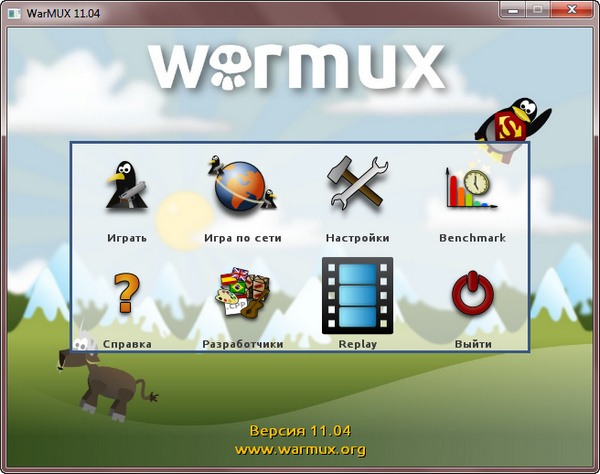Image resolution: width=600 pixels, height=474 pixels.
Task: Click the WarMUX window title bar icon
Action: pos(15,13)
